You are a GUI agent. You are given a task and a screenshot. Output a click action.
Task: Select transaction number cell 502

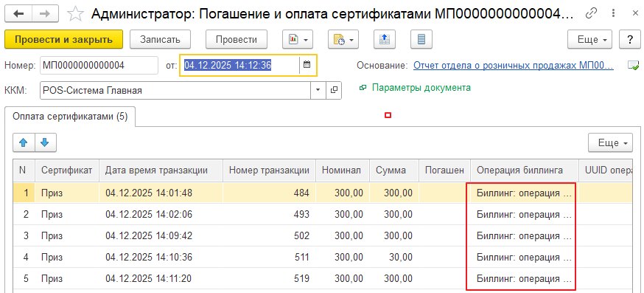click(x=269, y=235)
